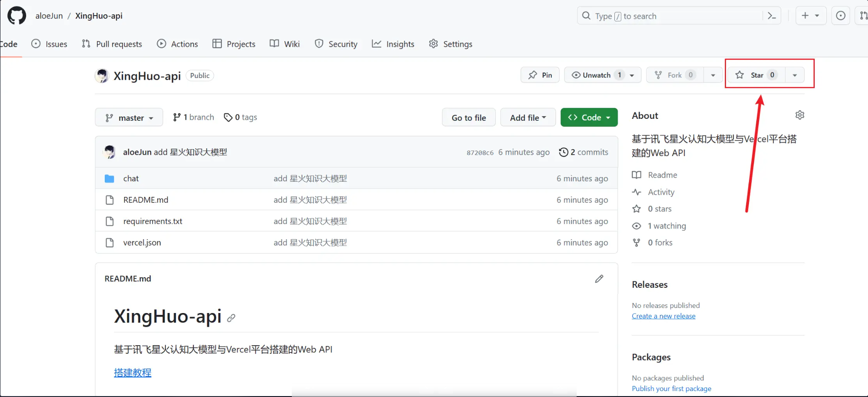
Task: Open the Unwatch notifications dropdown
Action: click(602, 75)
